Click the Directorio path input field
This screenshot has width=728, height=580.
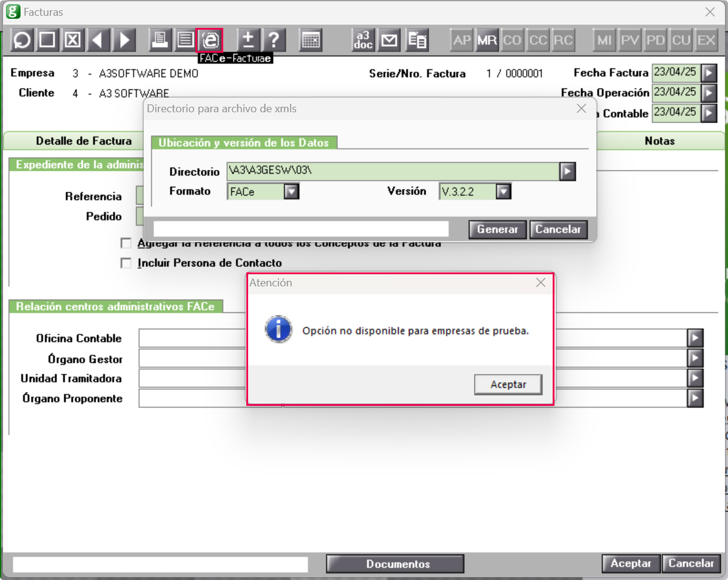393,172
